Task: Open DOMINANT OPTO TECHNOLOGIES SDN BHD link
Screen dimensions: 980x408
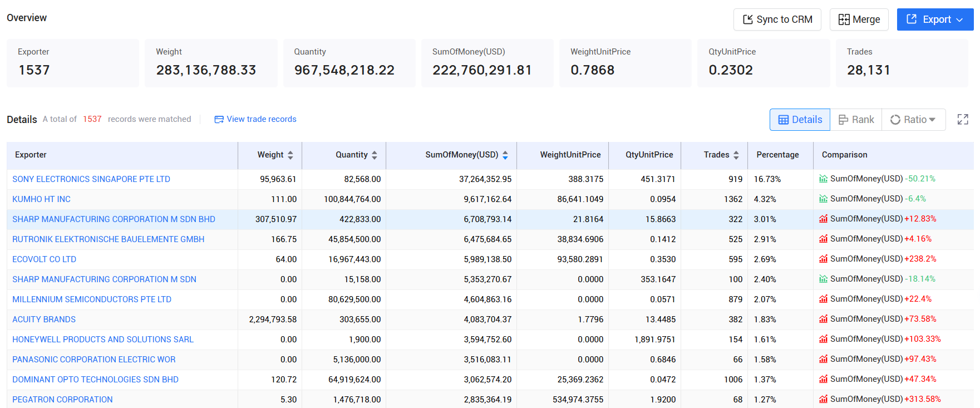Action: point(95,380)
